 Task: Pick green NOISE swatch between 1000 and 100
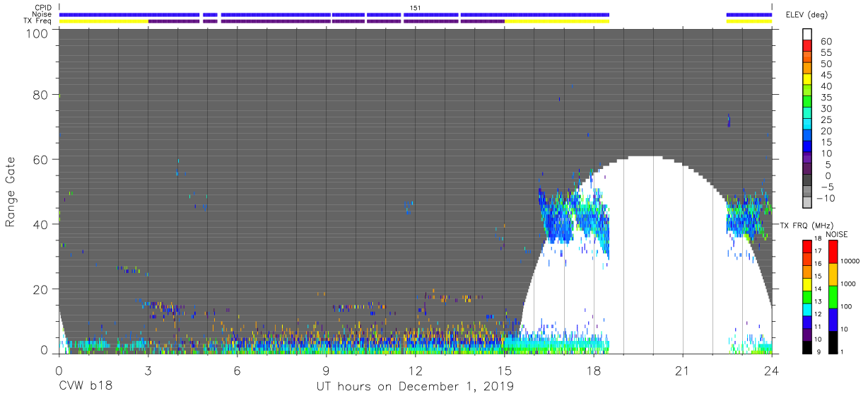pyautogui.click(x=832, y=296)
